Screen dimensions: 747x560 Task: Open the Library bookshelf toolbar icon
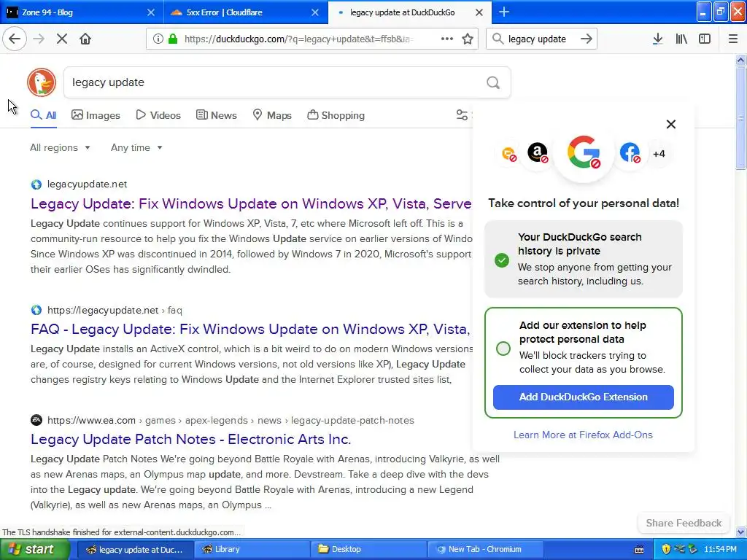pos(681,39)
